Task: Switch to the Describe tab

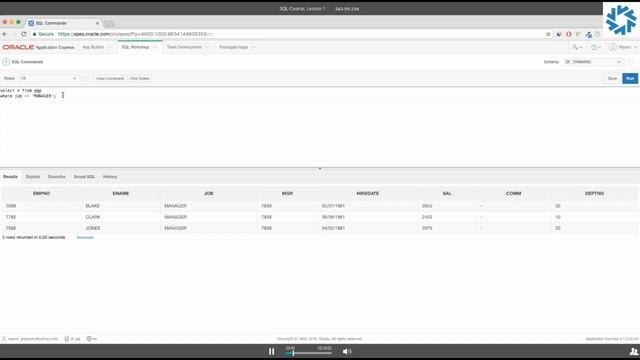Action: coord(57,177)
